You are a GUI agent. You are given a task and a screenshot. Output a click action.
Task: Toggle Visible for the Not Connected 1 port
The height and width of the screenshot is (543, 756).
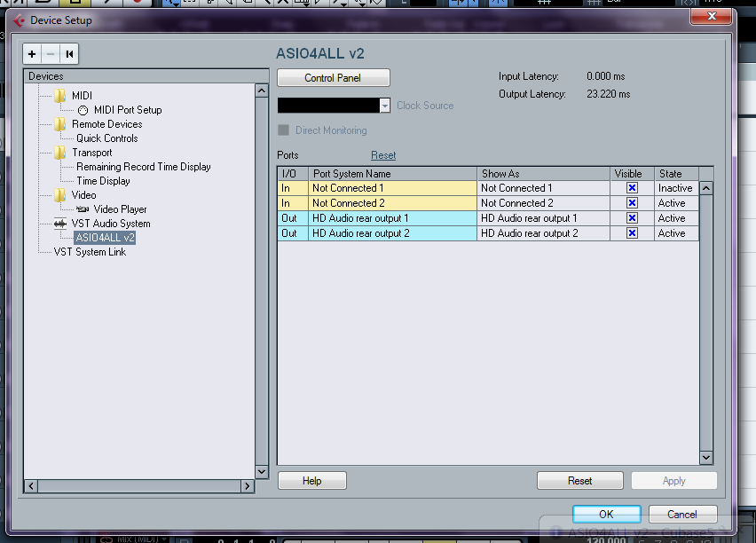632,188
